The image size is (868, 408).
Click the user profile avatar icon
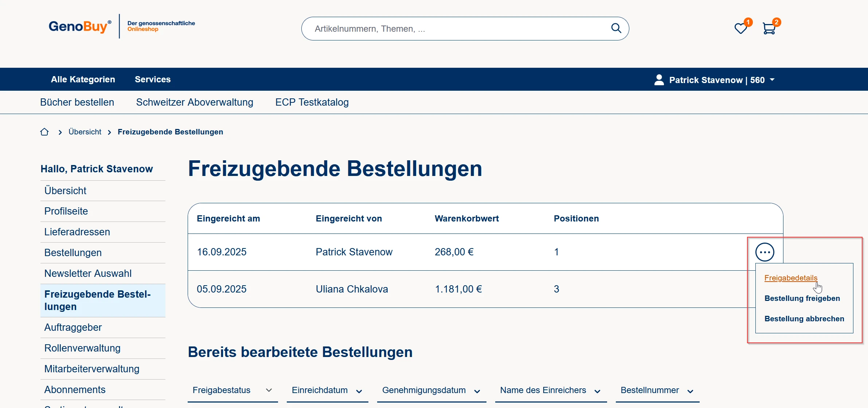click(659, 80)
